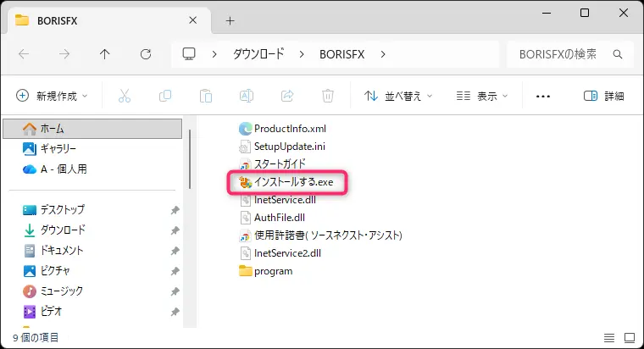
Task: Go back with the left arrow
Action: tap(24, 54)
